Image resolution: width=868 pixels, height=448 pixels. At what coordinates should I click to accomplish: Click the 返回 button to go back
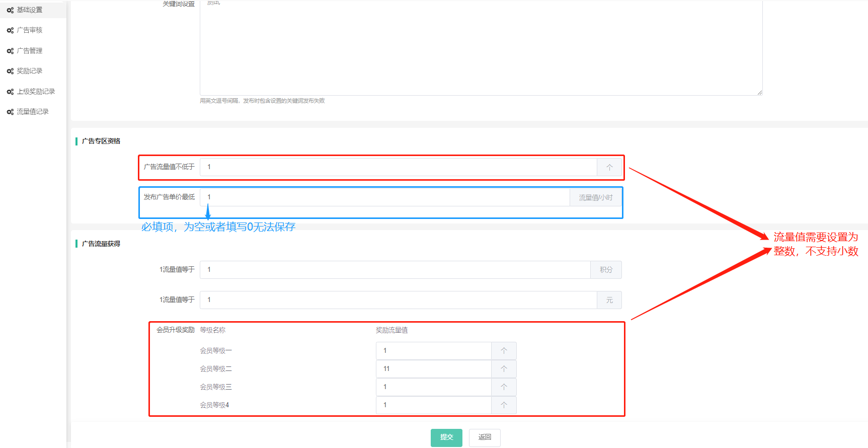[485, 437]
